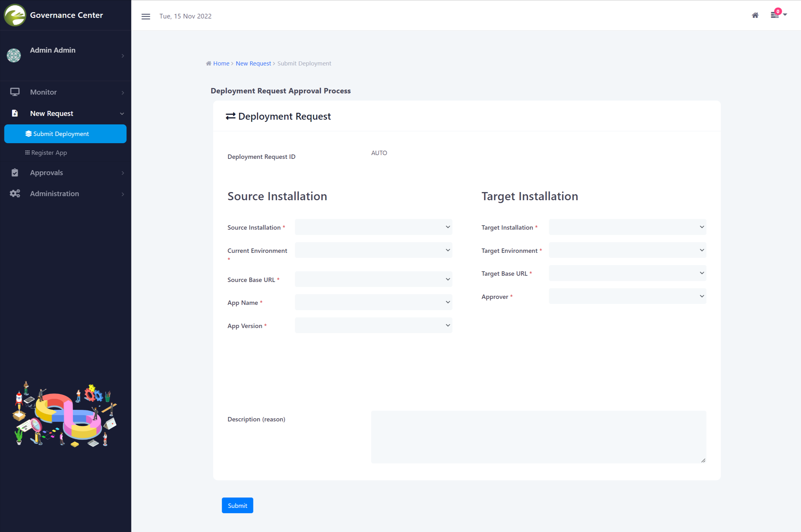Select Register App in sidebar

pyautogui.click(x=49, y=153)
